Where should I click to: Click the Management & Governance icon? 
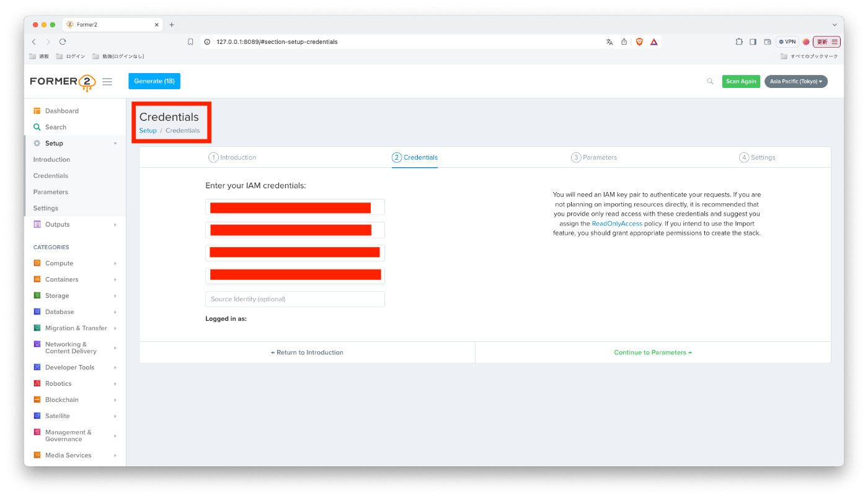[x=37, y=432]
